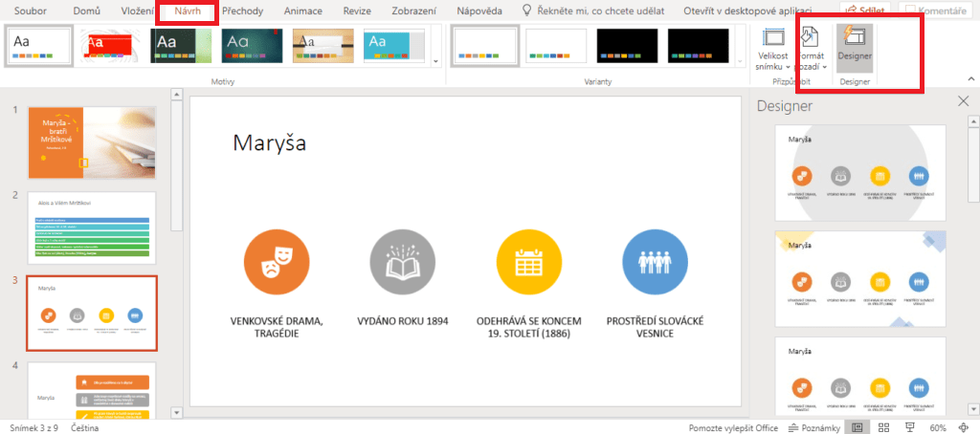Image resolution: width=980 pixels, height=434 pixels.
Task: Expand the Motivy themes gallery arrow
Action: click(437, 61)
